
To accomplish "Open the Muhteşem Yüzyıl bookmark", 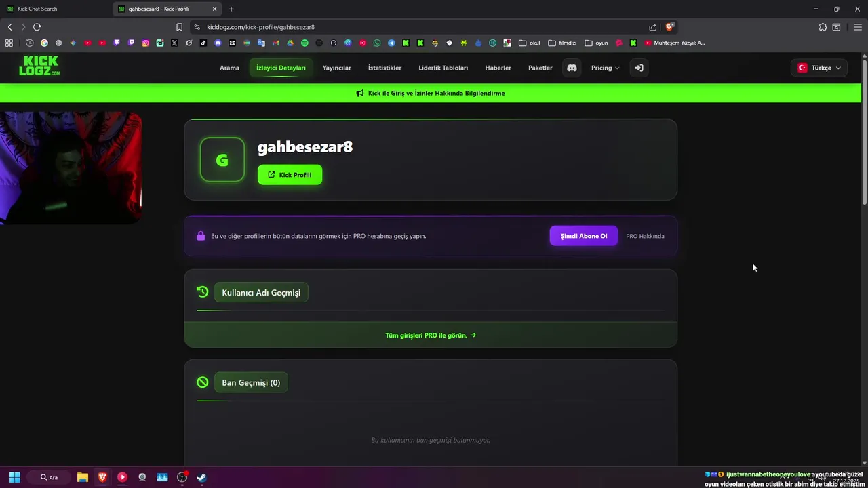I will pos(675,43).
